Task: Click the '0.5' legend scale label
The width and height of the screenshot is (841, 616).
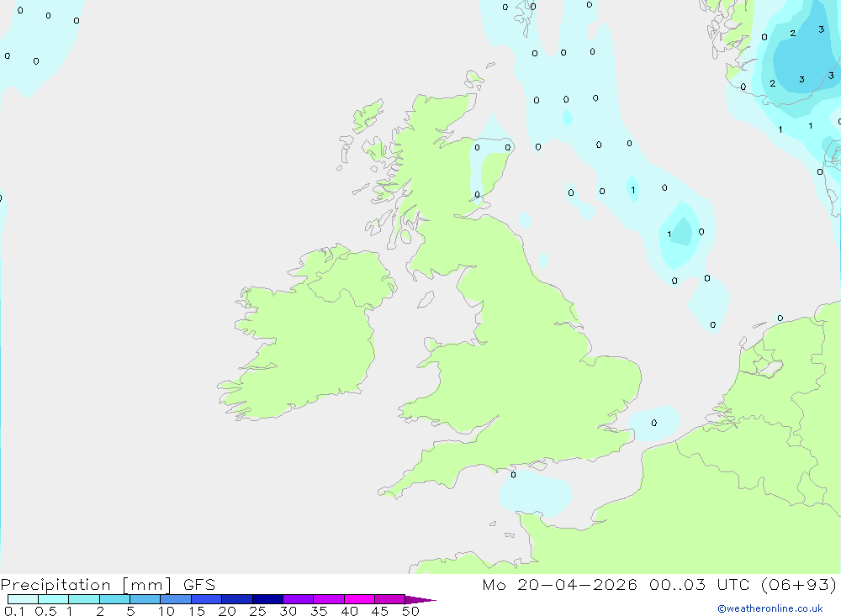Action: (x=45, y=611)
